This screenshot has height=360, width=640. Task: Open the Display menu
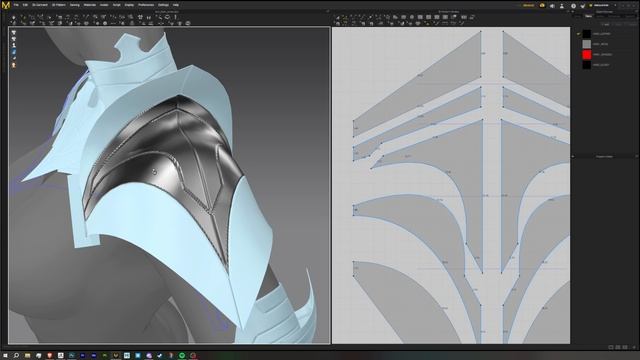(129, 5)
